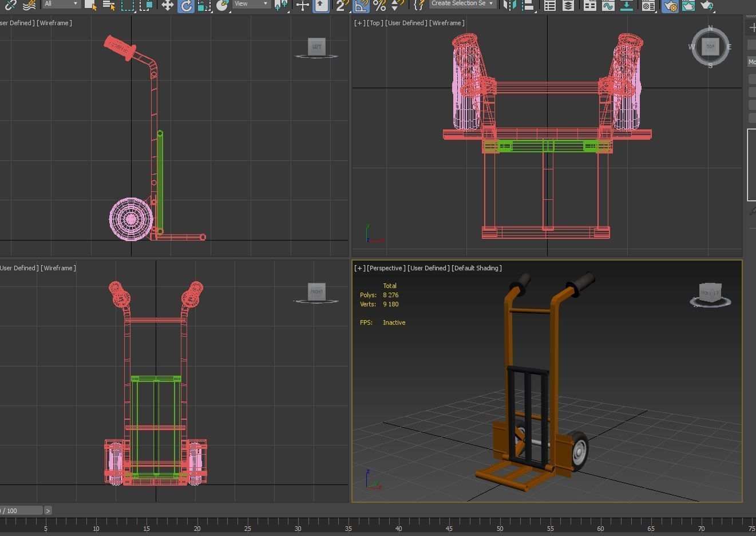The width and height of the screenshot is (756, 536).
Task: Click the 'FPS: Inactive' statistic text
Action: pyautogui.click(x=382, y=322)
